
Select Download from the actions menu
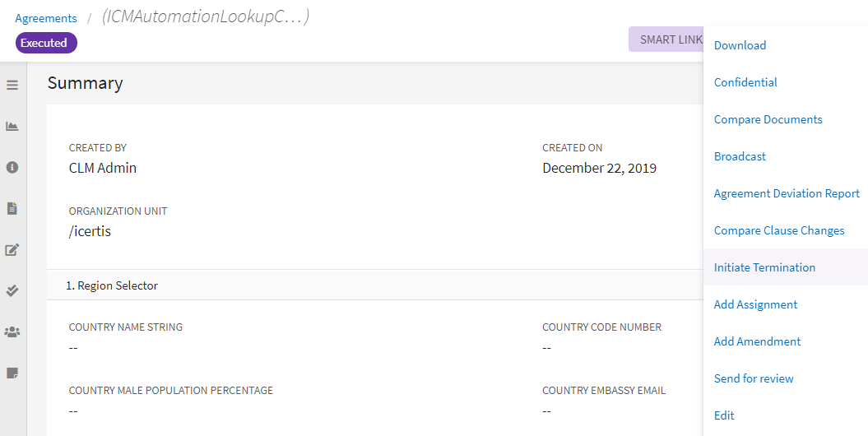pyautogui.click(x=740, y=45)
